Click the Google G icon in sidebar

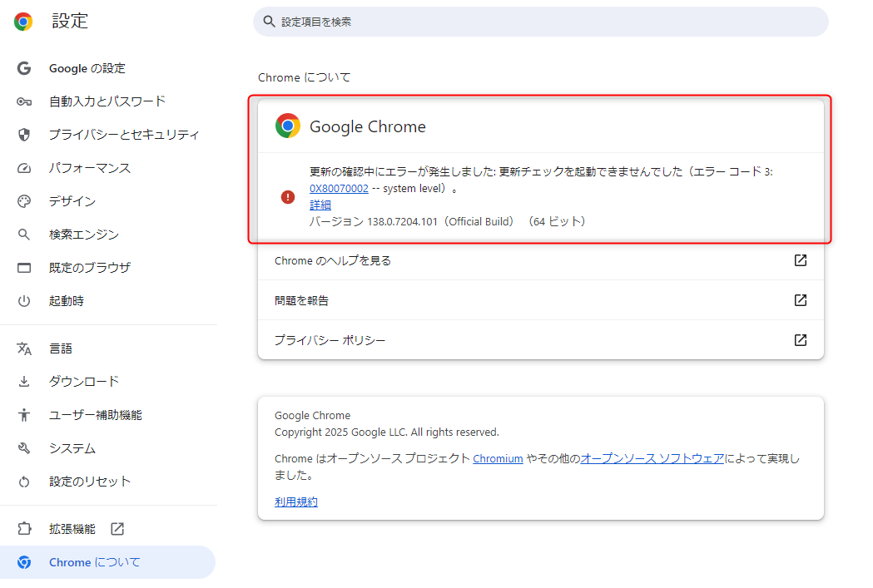tap(24, 68)
